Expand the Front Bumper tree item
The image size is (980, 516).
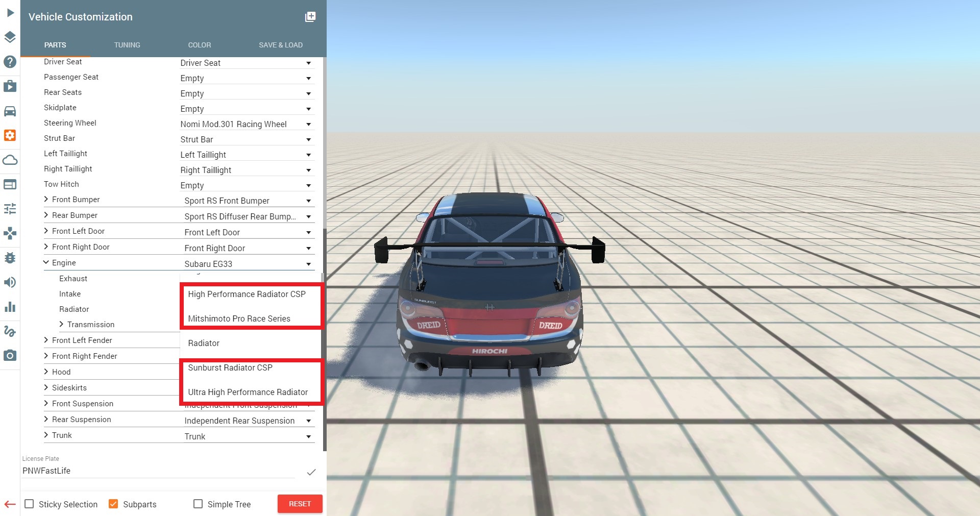pyautogui.click(x=46, y=200)
